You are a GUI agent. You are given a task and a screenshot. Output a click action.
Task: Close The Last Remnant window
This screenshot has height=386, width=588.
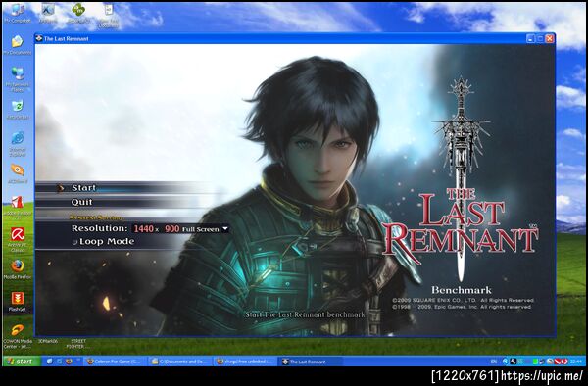click(550, 38)
